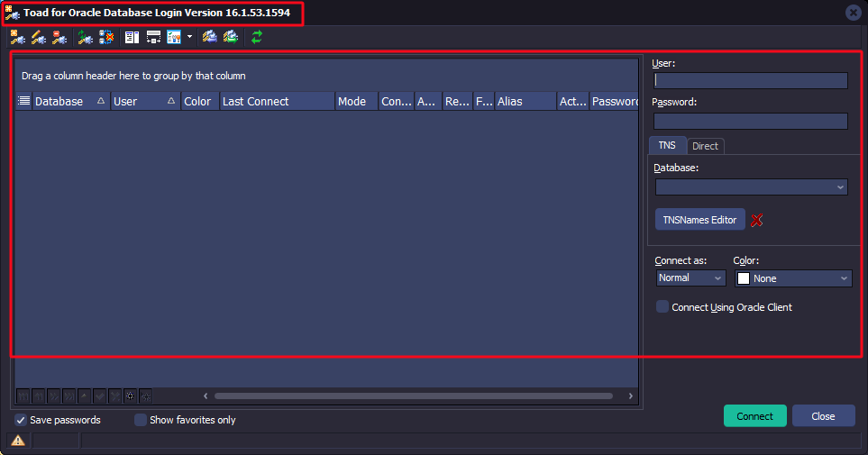Click the reconnect icon with green arrows
Image resolution: width=868 pixels, height=455 pixels.
pyautogui.click(x=86, y=37)
